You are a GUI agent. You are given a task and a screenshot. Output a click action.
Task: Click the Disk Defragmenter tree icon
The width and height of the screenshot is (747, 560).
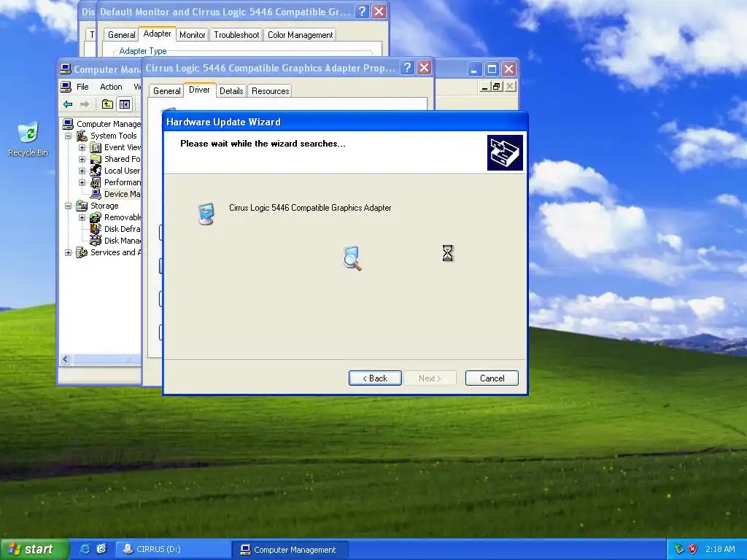[x=96, y=229]
